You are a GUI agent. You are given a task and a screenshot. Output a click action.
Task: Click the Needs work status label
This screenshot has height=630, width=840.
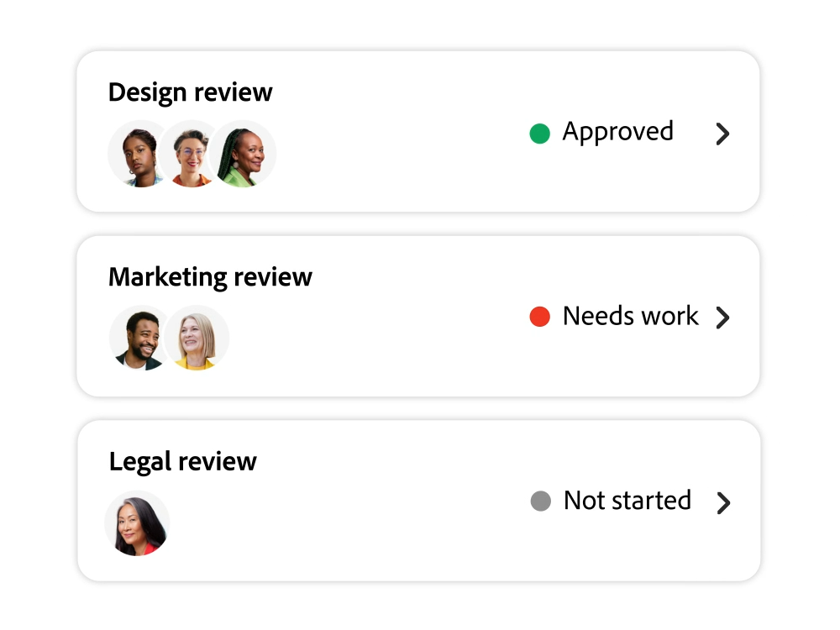click(x=630, y=317)
